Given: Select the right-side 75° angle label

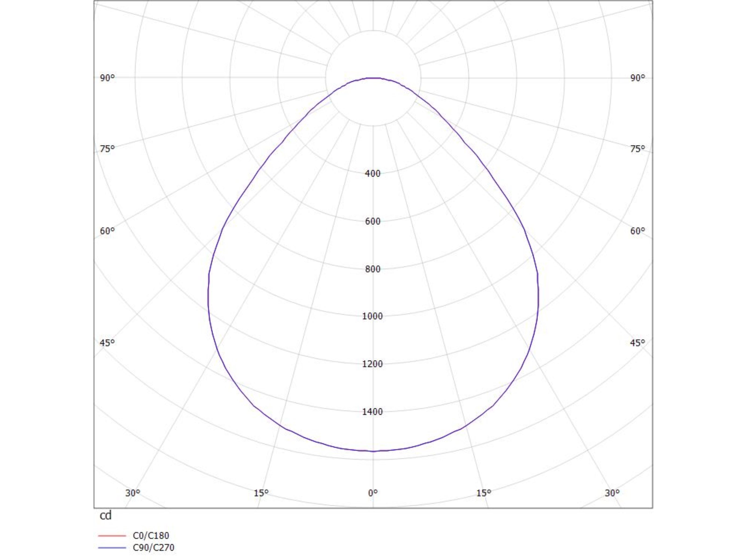Looking at the screenshot, I should coord(638,149).
